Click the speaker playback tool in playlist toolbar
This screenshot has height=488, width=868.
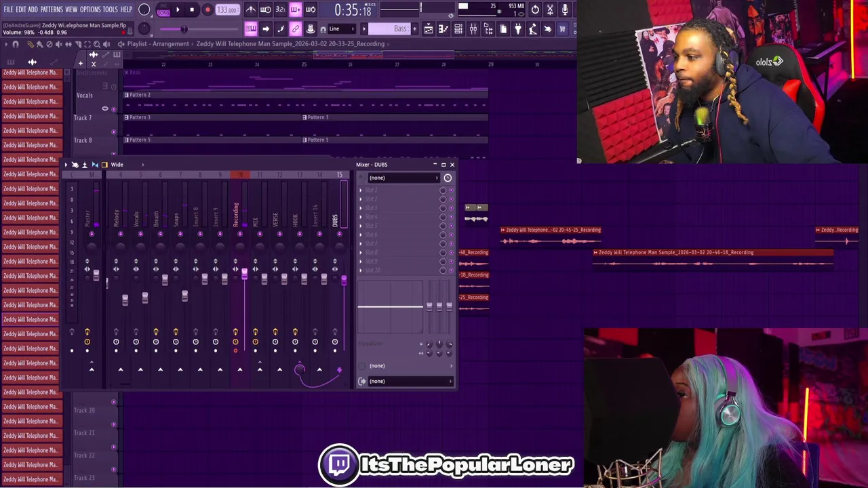point(106,44)
